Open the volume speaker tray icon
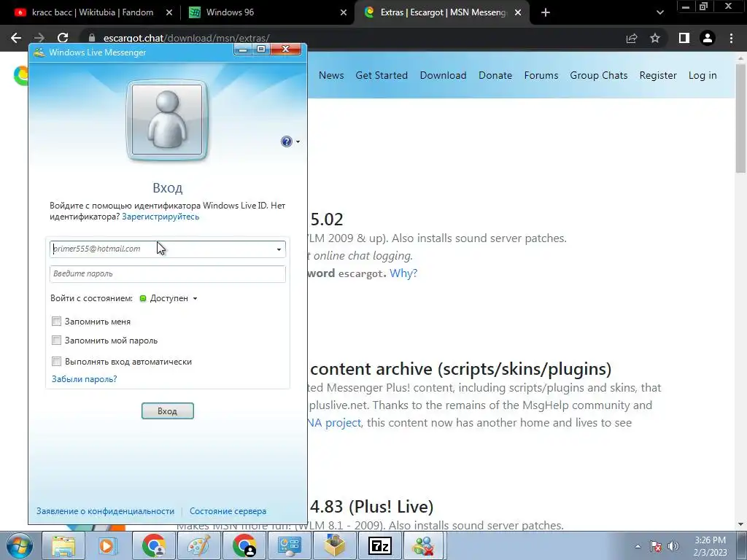747x560 pixels. click(x=673, y=547)
